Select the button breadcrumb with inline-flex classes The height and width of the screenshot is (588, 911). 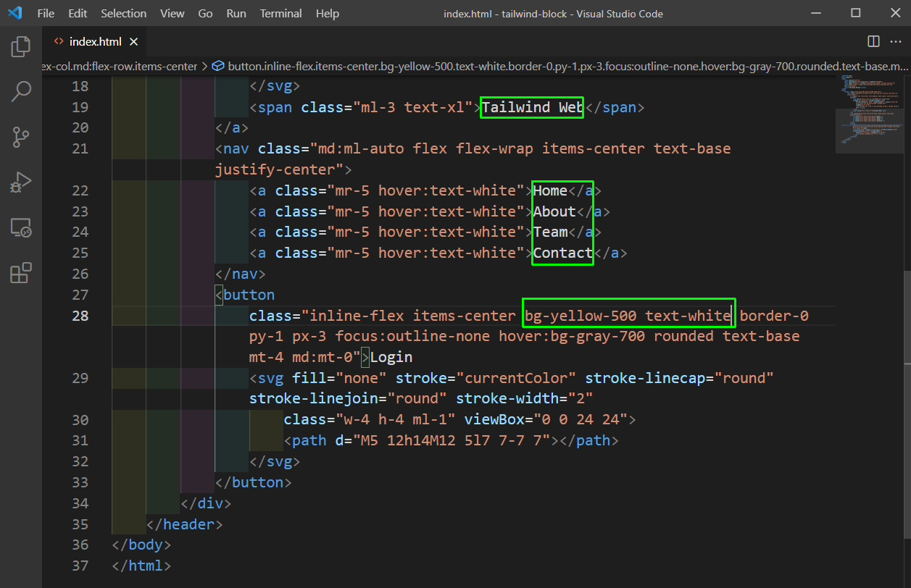[x=560, y=66]
